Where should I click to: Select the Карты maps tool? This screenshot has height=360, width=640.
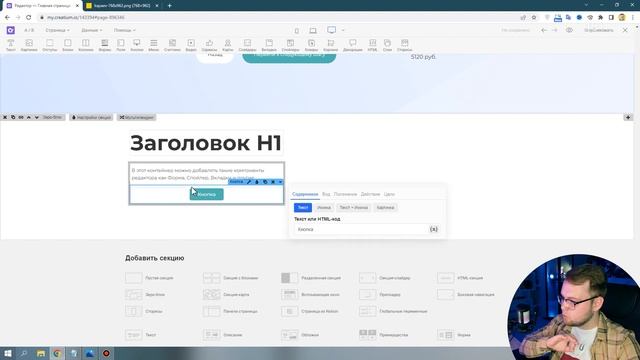pyautogui.click(x=228, y=45)
